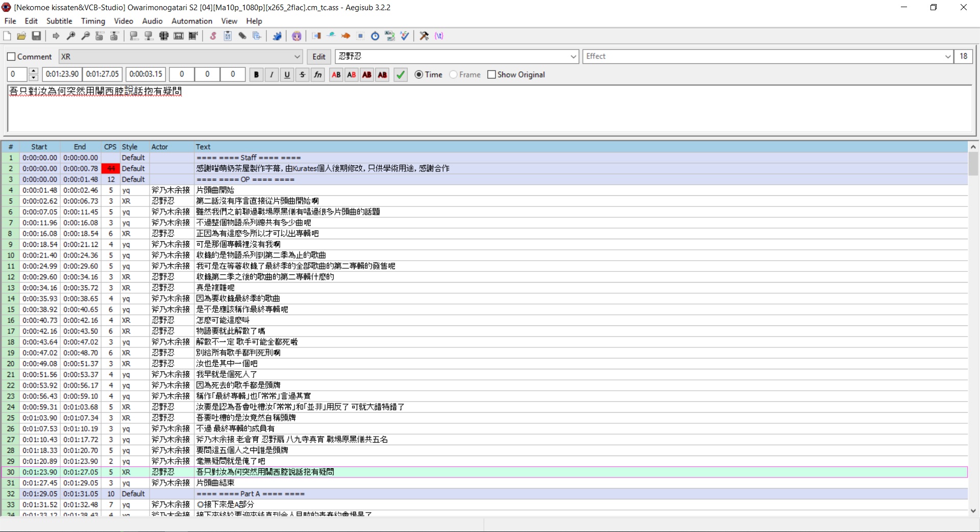Open the Timing Post-Processor clock icon
This screenshot has height=532, width=980.
tap(375, 36)
